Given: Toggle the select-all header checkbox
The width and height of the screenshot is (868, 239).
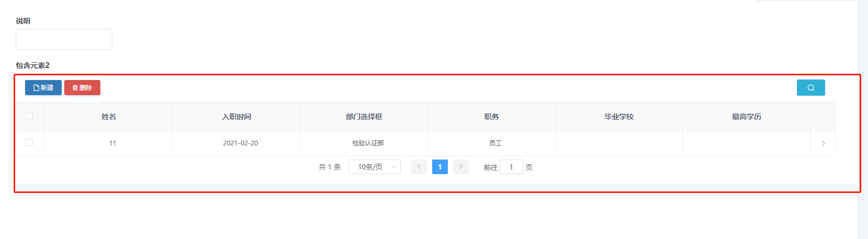Looking at the screenshot, I should point(29,116).
